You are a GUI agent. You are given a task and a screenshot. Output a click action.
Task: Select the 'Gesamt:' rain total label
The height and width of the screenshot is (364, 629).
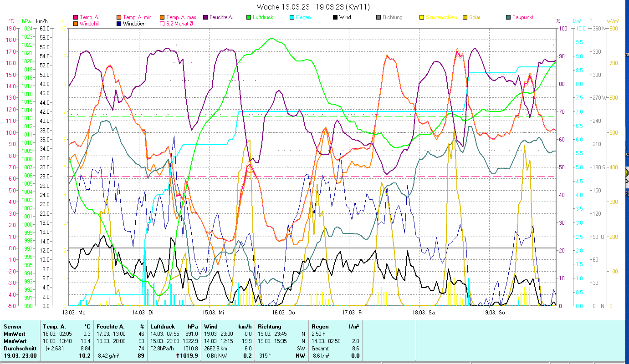click(x=321, y=349)
